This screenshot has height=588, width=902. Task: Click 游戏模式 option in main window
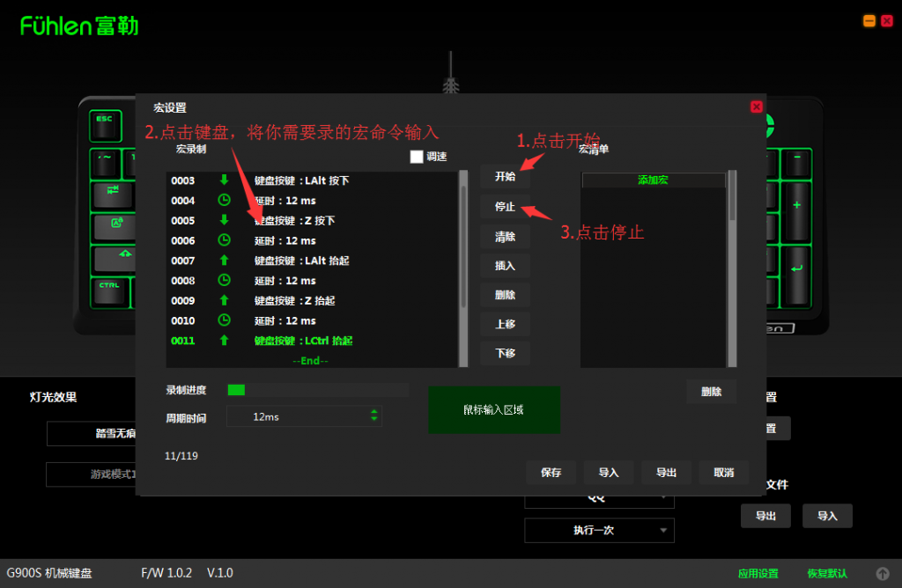click(x=92, y=474)
